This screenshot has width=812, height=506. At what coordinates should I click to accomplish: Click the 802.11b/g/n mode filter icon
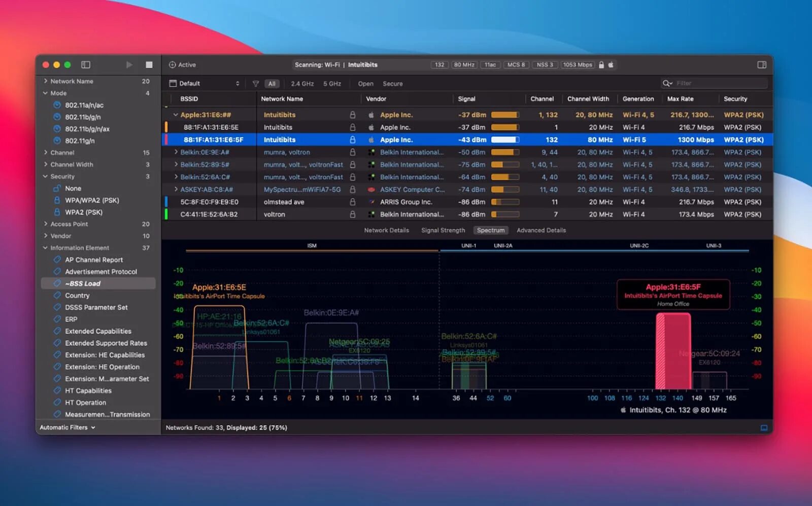click(57, 117)
